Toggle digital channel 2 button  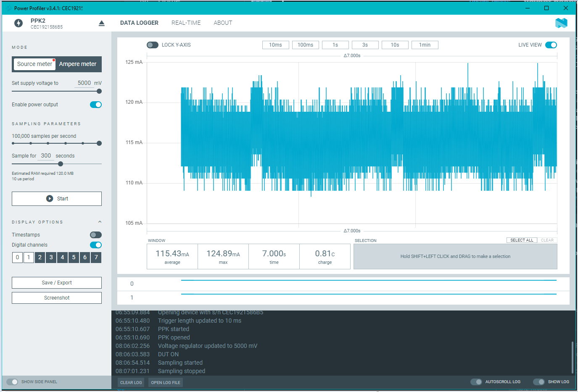[x=40, y=258]
